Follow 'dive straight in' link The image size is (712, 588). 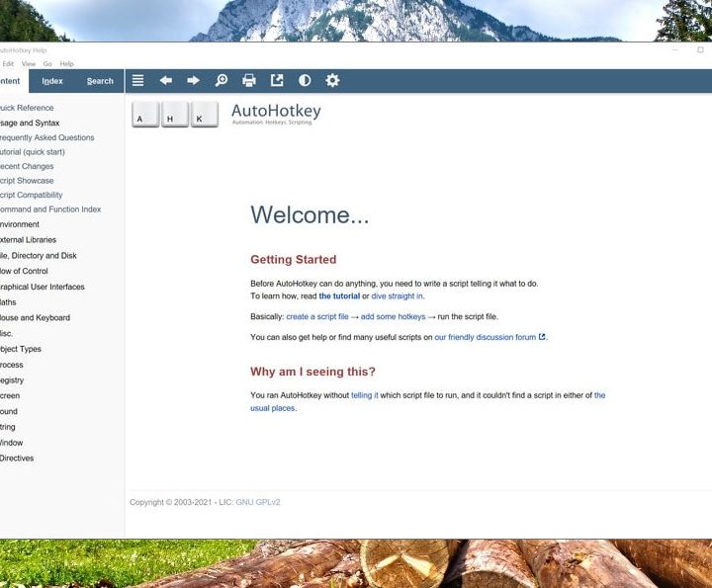(397, 295)
